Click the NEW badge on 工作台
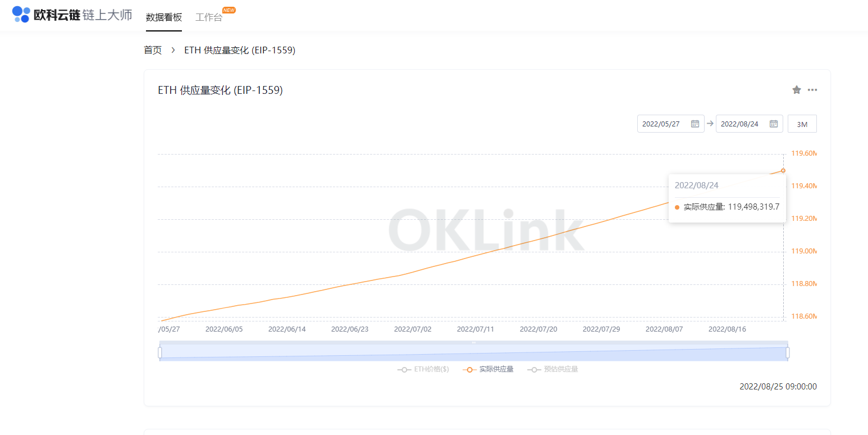Viewport: 868px width, 435px height. [x=229, y=10]
